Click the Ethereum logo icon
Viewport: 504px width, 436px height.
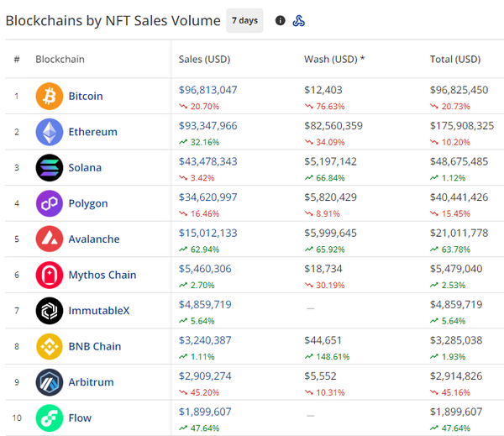[x=49, y=132]
